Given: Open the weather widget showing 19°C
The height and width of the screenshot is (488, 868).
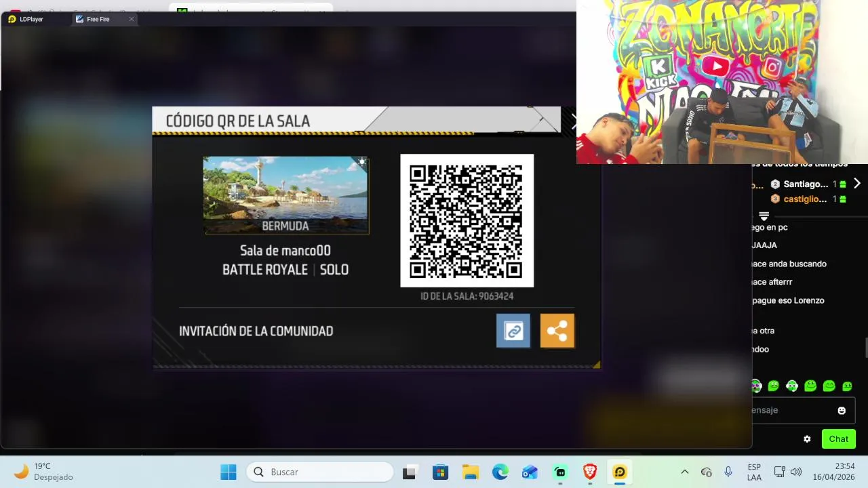Looking at the screenshot, I should 42,472.
